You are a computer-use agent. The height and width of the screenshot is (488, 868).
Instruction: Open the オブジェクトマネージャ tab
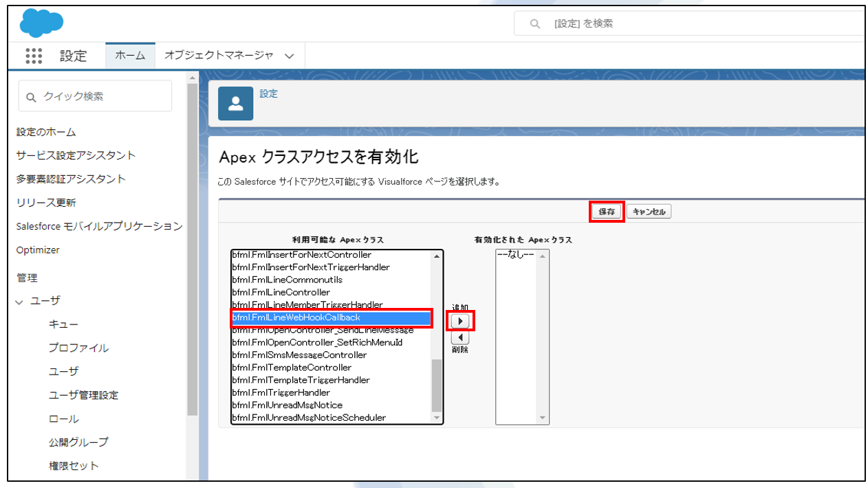click(x=219, y=56)
